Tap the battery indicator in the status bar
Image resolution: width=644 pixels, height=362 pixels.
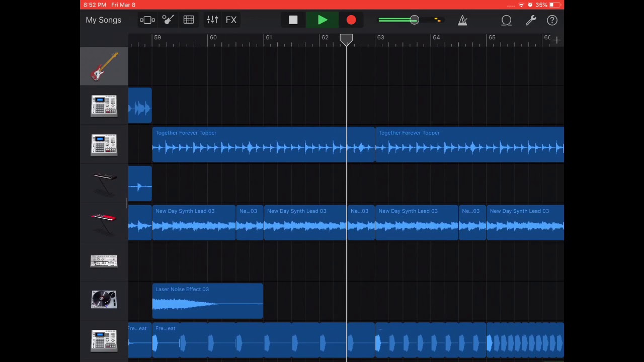(x=555, y=5)
